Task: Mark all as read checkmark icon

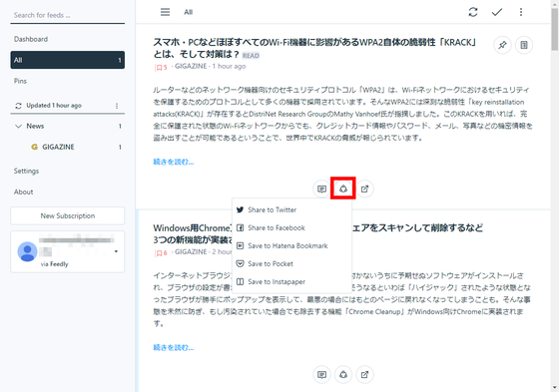Action: click(497, 12)
